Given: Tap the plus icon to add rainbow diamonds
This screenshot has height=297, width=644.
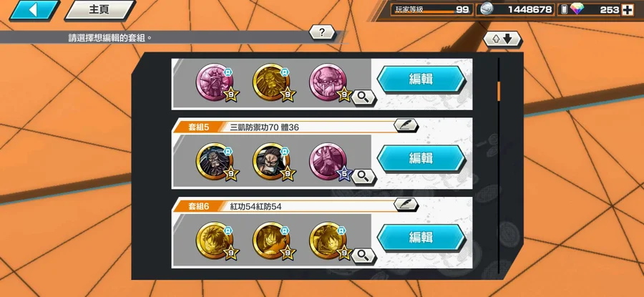Looking at the screenshot, I should tap(627, 10).
